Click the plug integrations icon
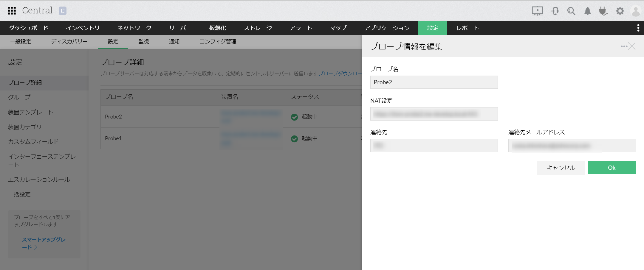The image size is (644, 270). tap(603, 11)
